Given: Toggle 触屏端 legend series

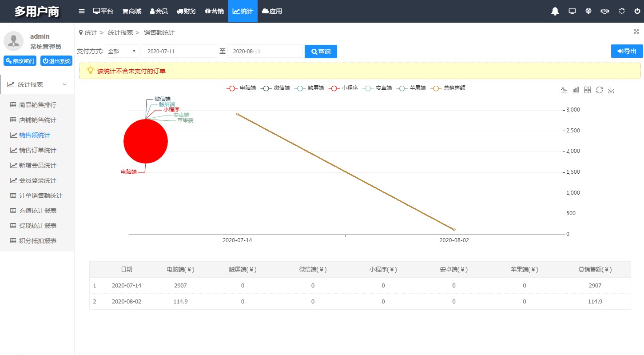Looking at the screenshot, I should [309, 88].
